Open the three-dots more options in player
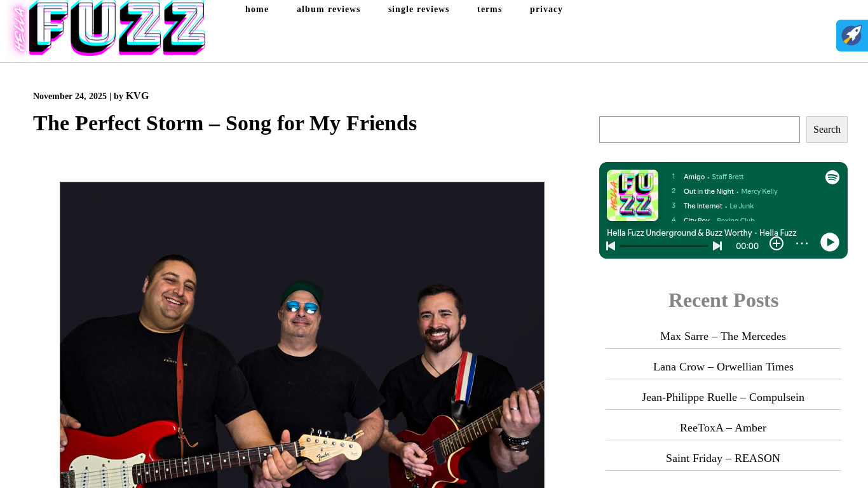Image resolution: width=868 pixels, height=488 pixels. [x=802, y=243]
